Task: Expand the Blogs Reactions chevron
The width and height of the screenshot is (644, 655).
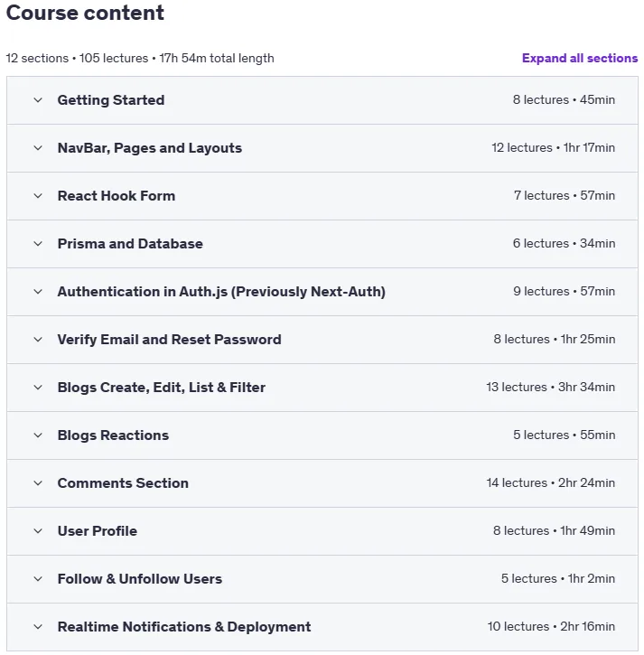Action: (38, 435)
